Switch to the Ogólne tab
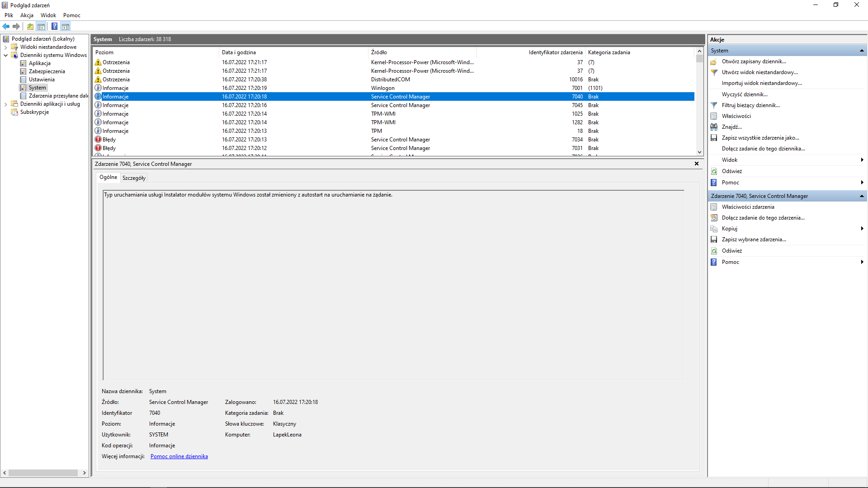This screenshot has height=488, width=868. tap(108, 177)
